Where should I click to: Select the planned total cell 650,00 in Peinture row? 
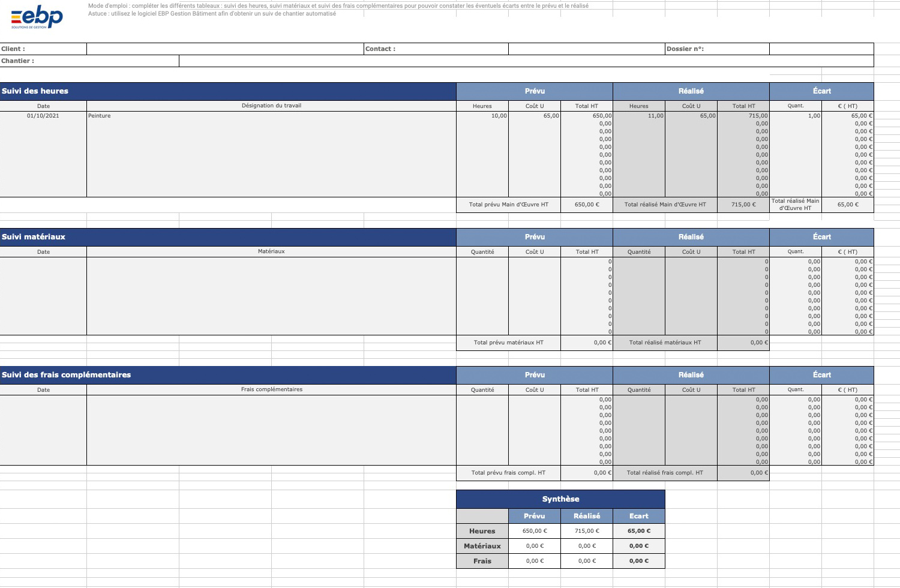587,116
